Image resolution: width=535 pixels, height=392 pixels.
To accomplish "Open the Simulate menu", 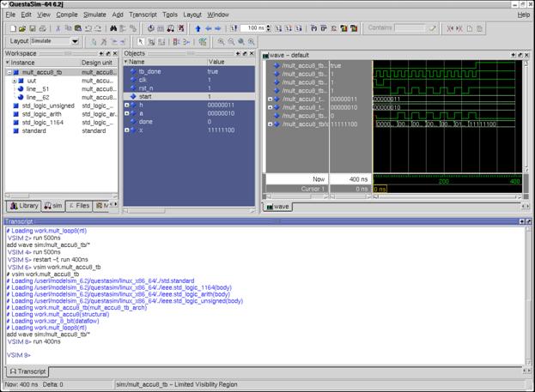I will pyautogui.click(x=94, y=15).
